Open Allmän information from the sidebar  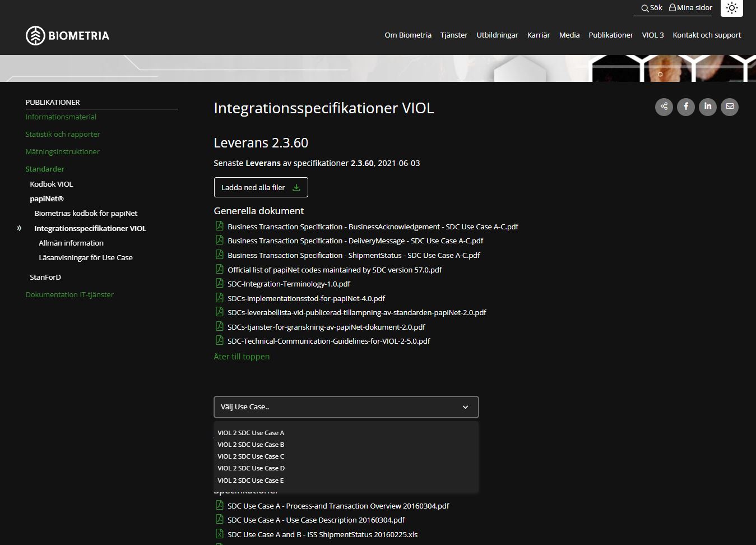pyautogui.click(x=71, y=243)
